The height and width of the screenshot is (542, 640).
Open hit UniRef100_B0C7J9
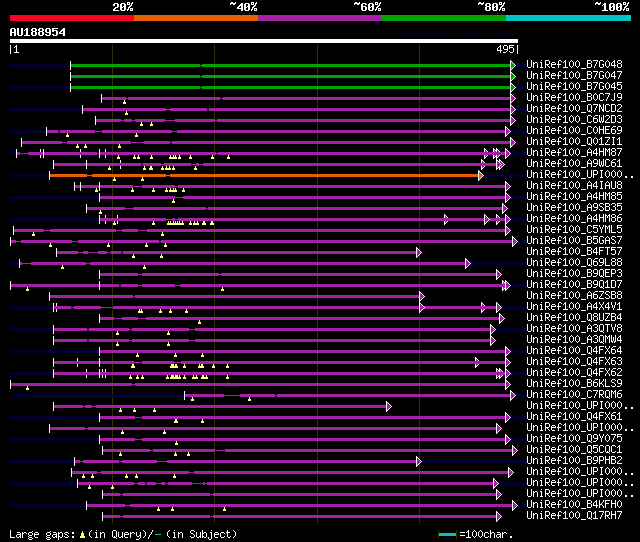574,97
